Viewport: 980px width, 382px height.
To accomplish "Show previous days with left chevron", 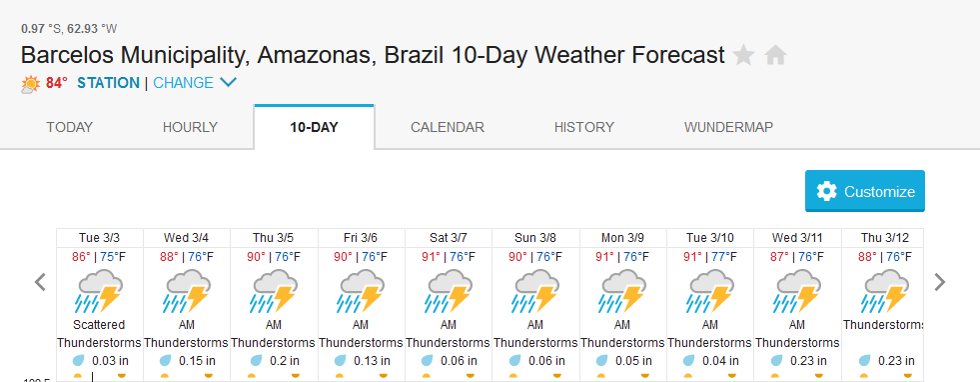I will click(40, 282).
